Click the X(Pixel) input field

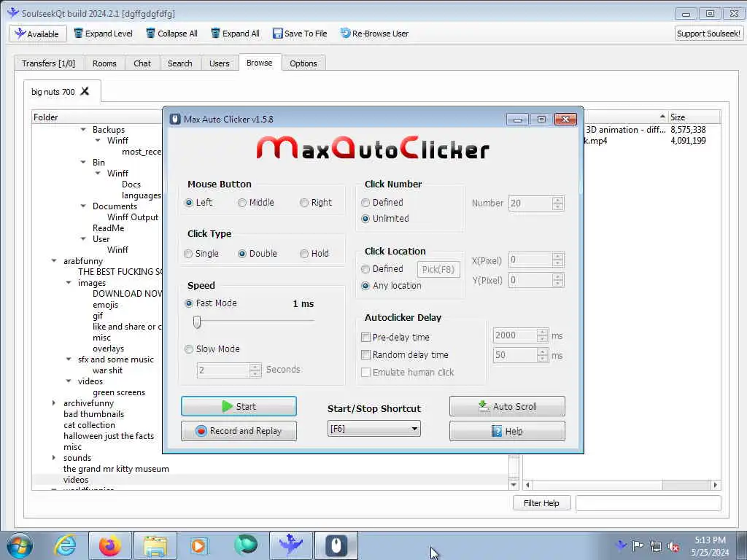[530, 260]
